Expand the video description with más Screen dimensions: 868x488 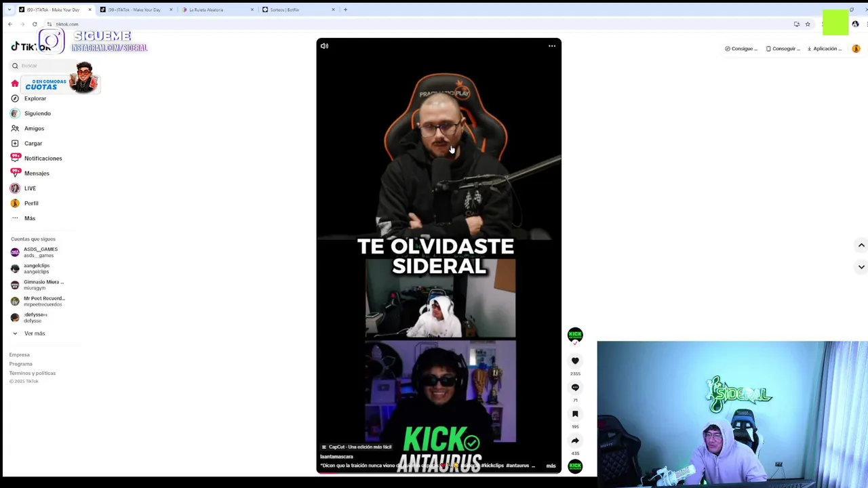pos(551,466)
